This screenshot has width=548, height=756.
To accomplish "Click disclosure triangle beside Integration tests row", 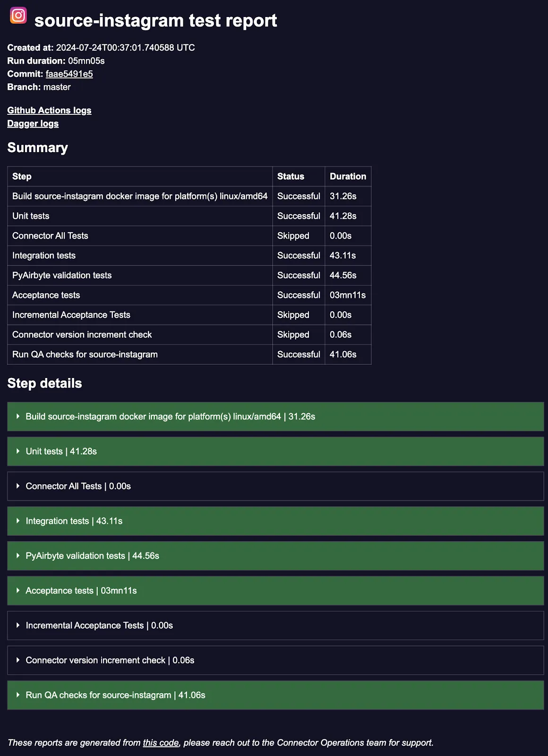I will pyautogui.click(x=18, y=521).
